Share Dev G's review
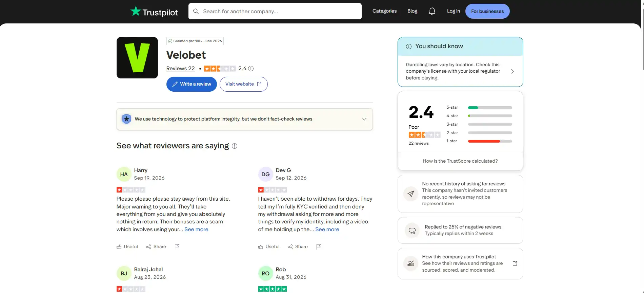644x293 pixels. tap(298, 247)
